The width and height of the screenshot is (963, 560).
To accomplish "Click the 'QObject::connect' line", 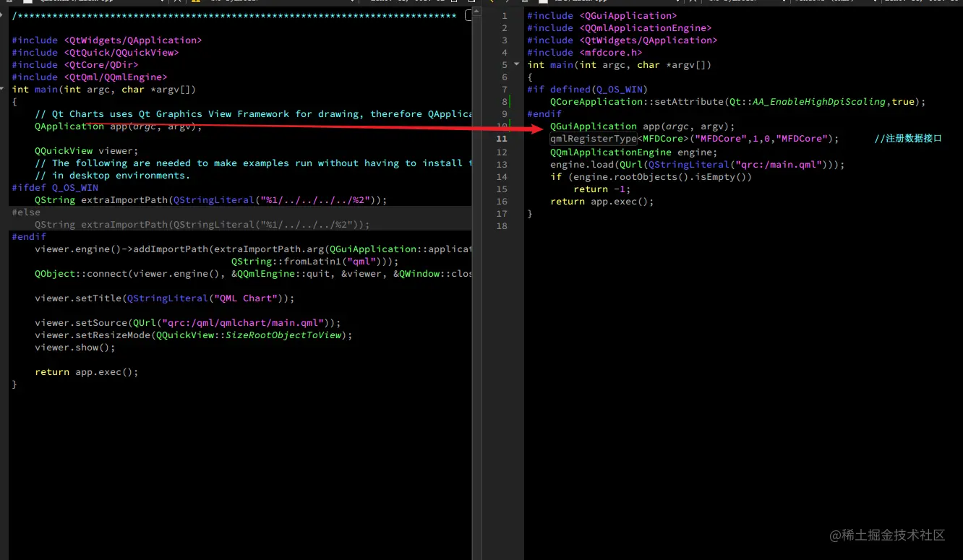I will (253, 274).
